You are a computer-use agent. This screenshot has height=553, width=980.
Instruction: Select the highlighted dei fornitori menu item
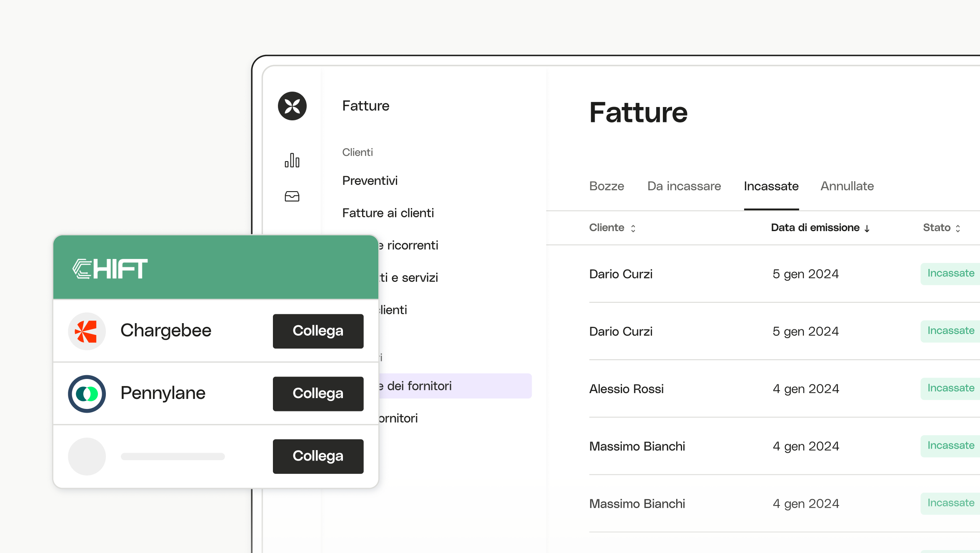[455, 386]
